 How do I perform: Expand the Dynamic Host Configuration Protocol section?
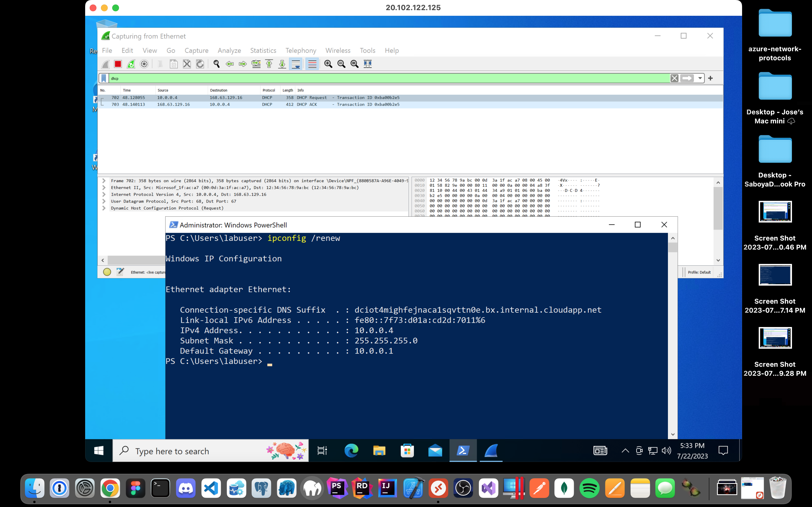(x=104, y=208)
